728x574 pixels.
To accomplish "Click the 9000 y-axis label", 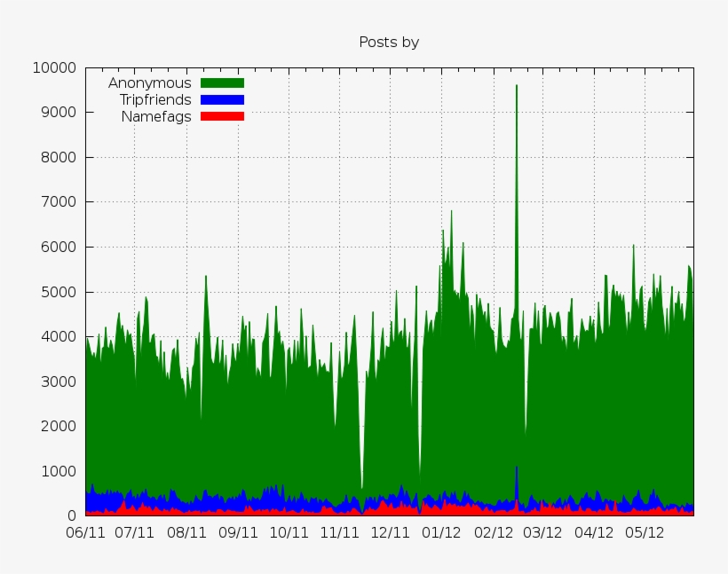I will click(59, 113).
